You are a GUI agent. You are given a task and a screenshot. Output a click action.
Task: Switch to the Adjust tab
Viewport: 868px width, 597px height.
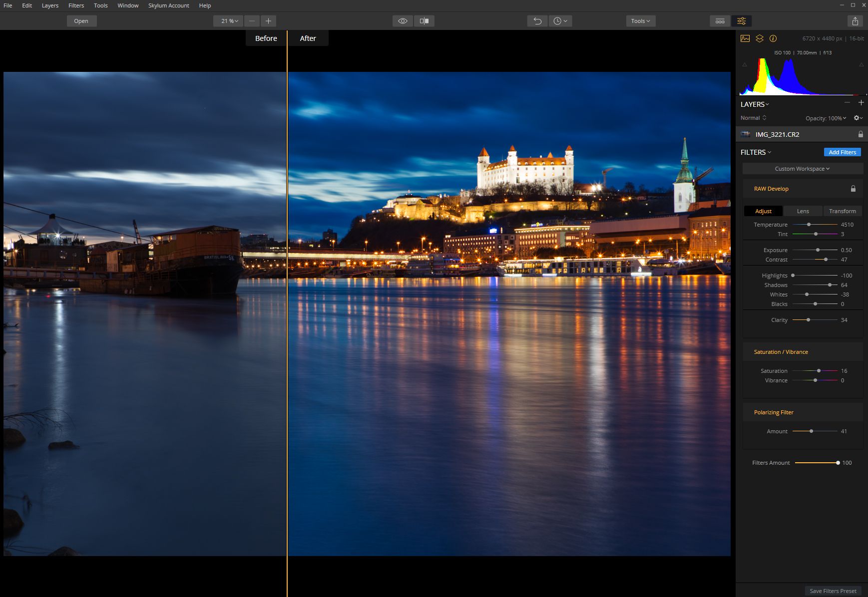point(763,211)
